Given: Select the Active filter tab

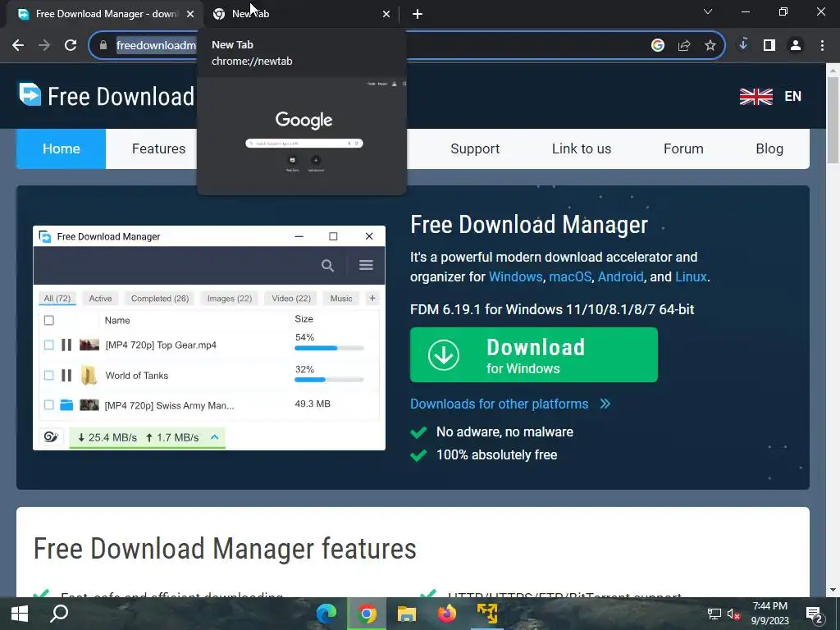Looking at the screenshot, I should tap(100, 299).
